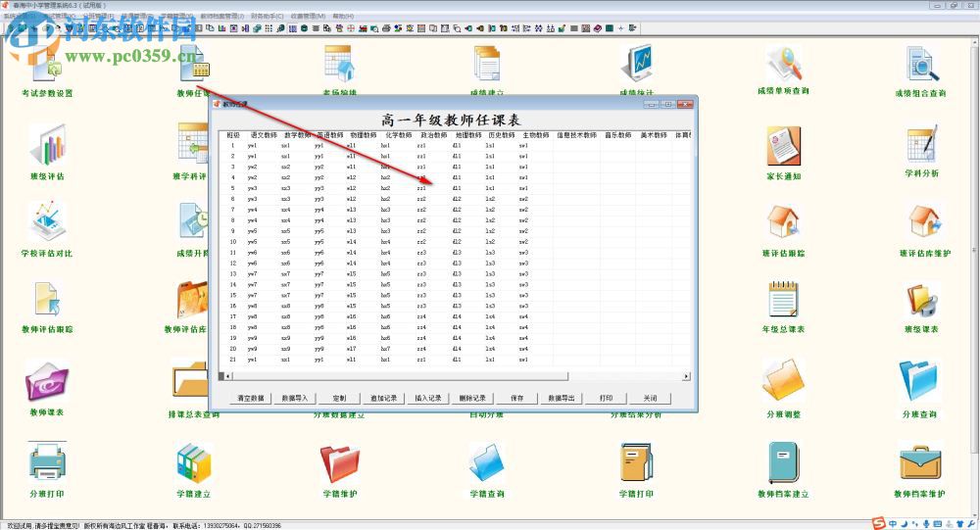980x530 pixels.
Task: Click the 删除记录 button
Action: pyautogui.click(x=472, y=398)
